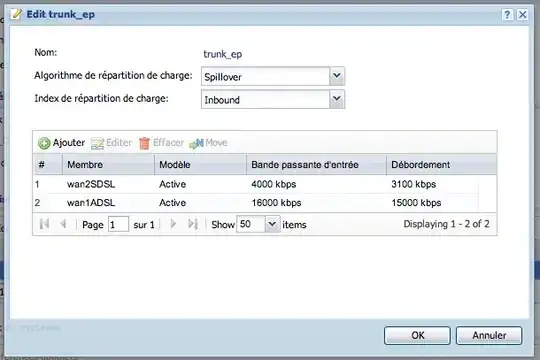Go to previous page arrow
Screen dimensions: 540x360
click(63, 224)
